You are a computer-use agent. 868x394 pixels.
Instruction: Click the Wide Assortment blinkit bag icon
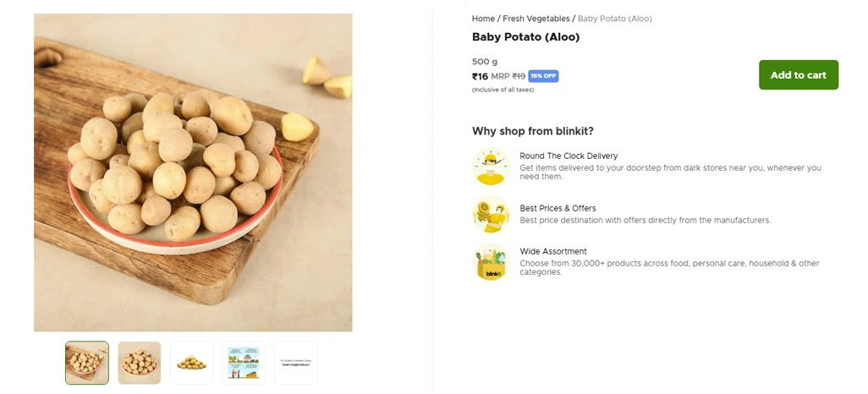(x=490, y=261)
